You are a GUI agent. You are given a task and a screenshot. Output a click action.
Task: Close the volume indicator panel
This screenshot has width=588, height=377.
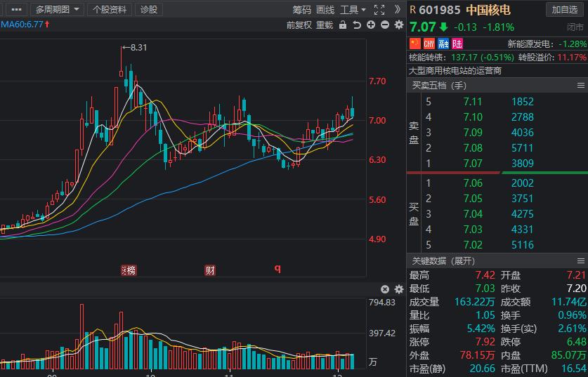385,289
